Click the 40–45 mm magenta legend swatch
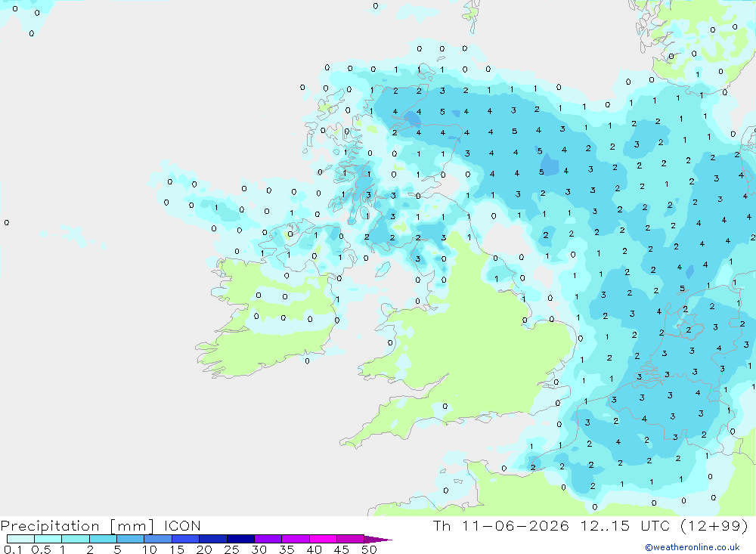 (323, 539)
